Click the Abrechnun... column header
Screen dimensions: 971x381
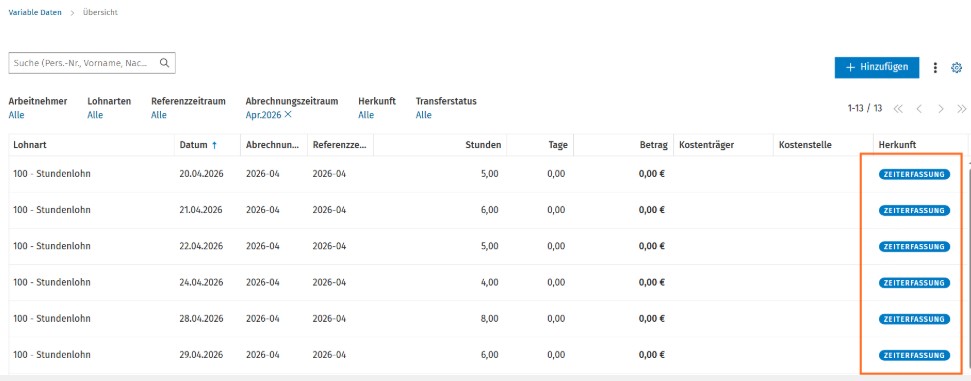pyautogui.click(x=273, y=145)
